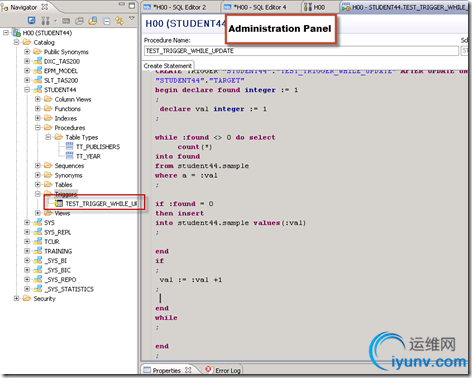Toggle Link with Editor arrows icon
Screen dimensions: 472x378
(119, 21)
